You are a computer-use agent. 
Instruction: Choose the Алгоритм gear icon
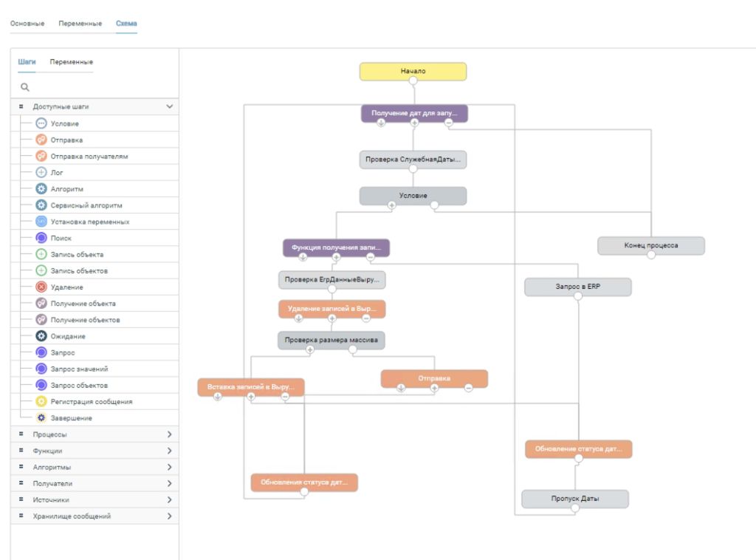pos(41,188)
